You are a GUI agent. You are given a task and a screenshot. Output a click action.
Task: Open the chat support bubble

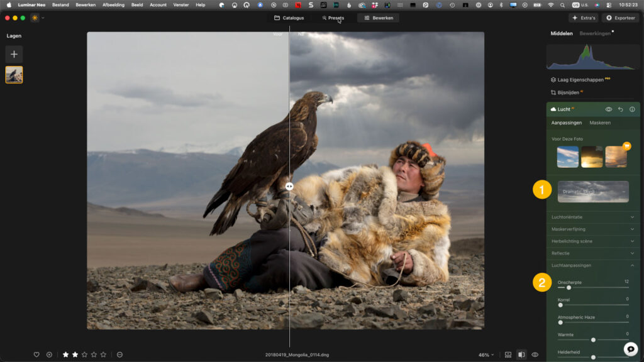click(630, 349)
